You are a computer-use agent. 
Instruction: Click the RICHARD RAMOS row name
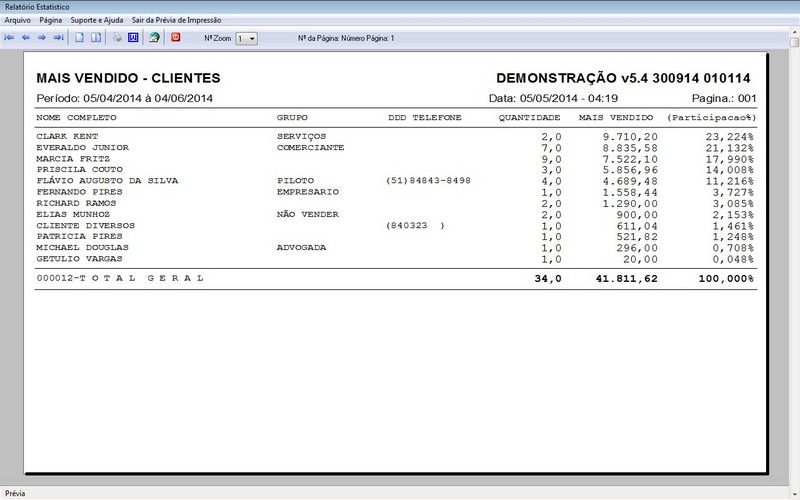(x=77, y=203)
